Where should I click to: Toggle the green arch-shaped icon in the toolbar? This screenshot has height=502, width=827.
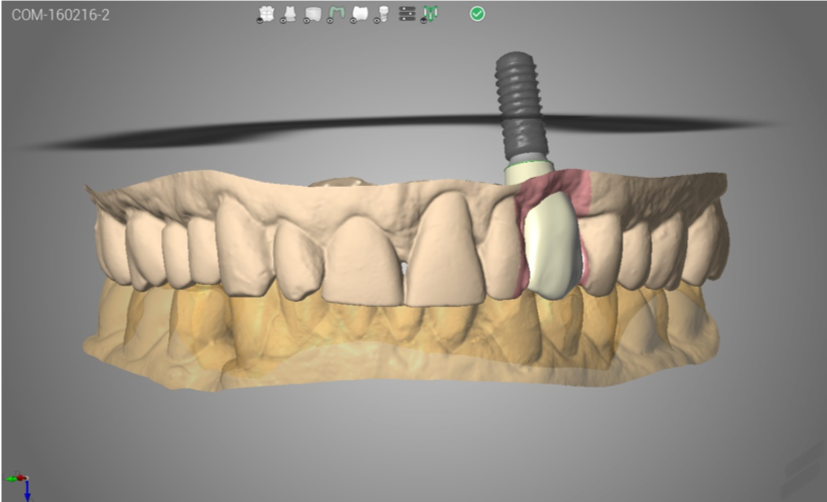pyautogui.click(x=336, y=14)
